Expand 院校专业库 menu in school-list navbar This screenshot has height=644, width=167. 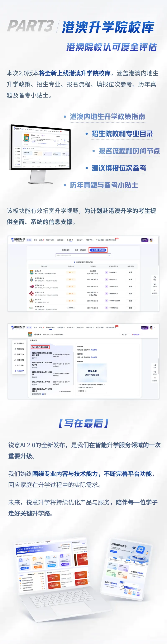tap(50, 240)
